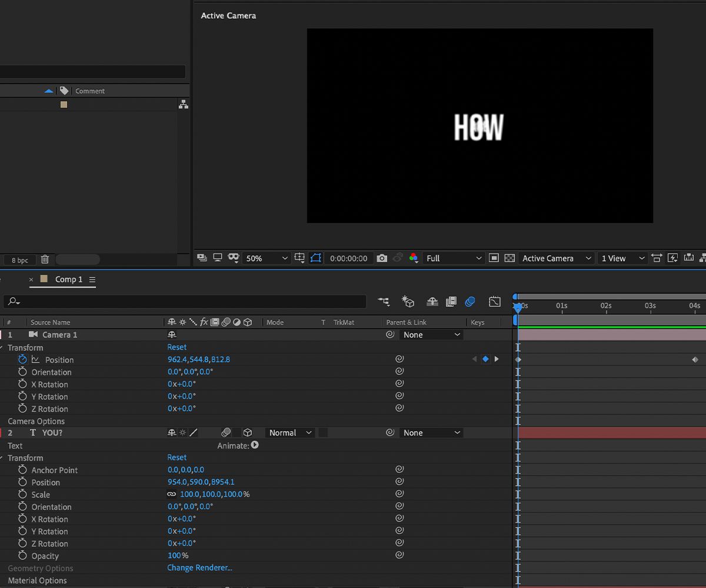Open the Choose grid and guide options icon
The height and width of the screenshot is (588, 706).
[300, 258]
